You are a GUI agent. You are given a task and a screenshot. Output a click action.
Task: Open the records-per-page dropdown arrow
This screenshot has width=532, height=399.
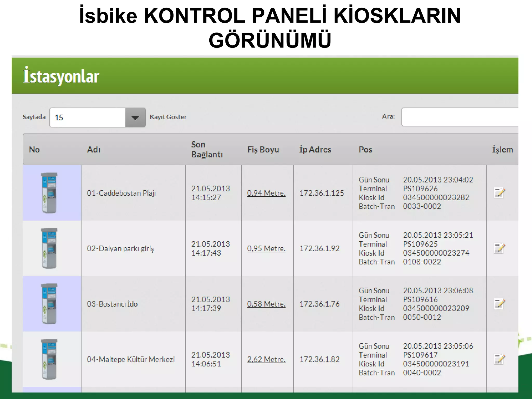click(135, 118)
